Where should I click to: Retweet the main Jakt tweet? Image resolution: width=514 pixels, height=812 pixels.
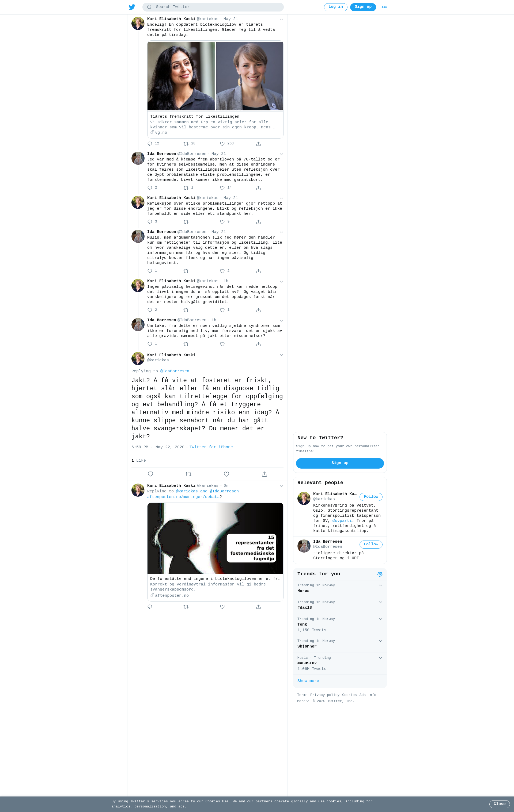tap(188, 474)
